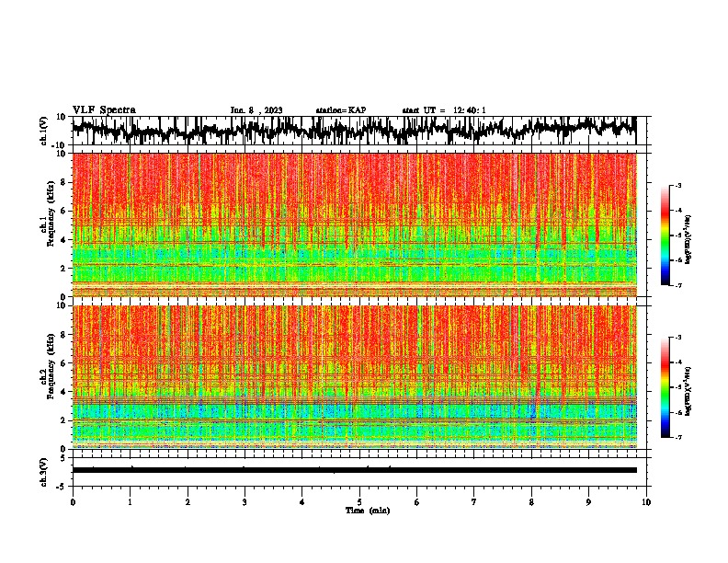728x563 pixels.
Task: Click the ch.1 color scale bar
Action: pyautogui.click(x=665, y=236)
